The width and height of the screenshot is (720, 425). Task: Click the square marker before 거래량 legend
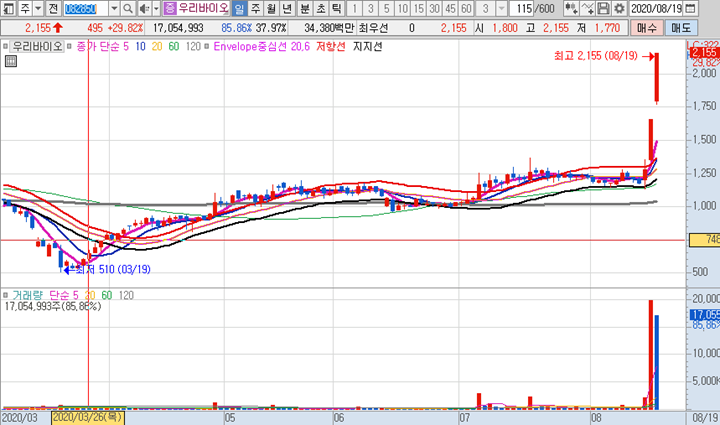click(6, 295)
